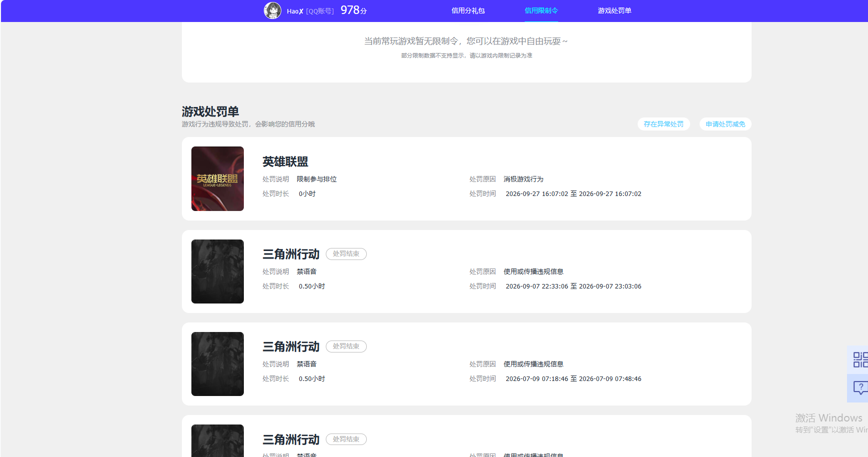Click 处罚结束 badge on 2026-07-09 record
868x457 pixels.
346,346
